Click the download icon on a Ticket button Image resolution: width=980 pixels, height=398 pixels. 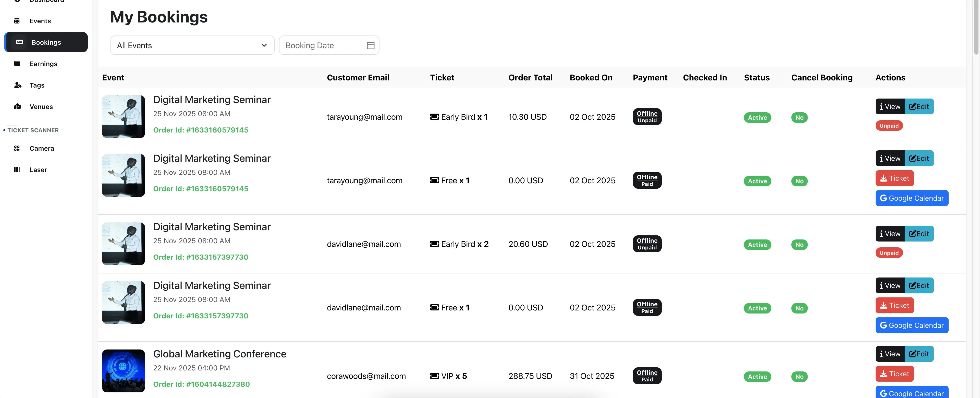884,178
